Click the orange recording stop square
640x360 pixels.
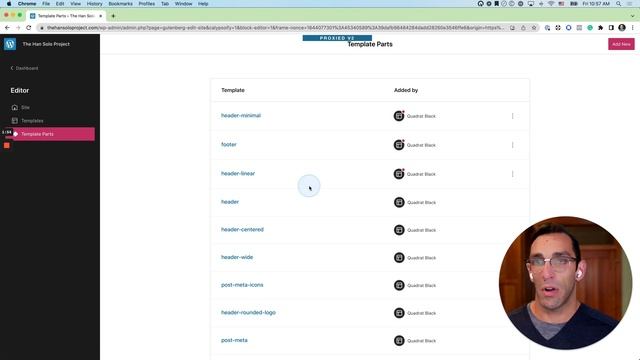click(7, 145)
